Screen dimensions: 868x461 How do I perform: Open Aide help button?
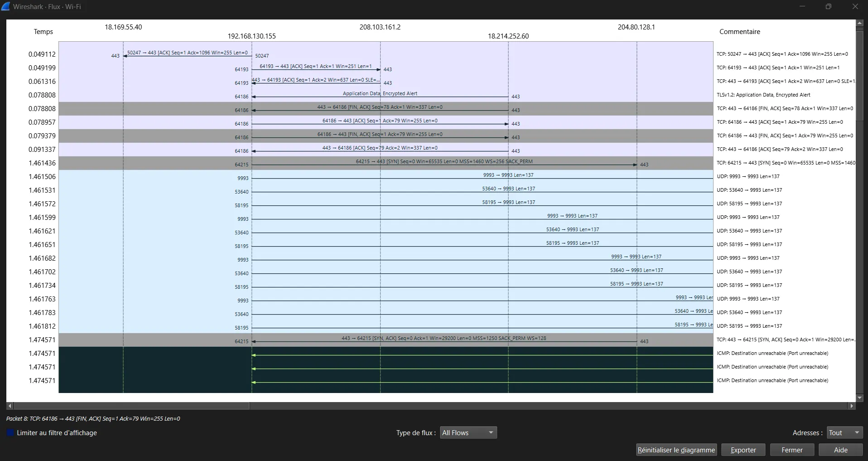840,450
